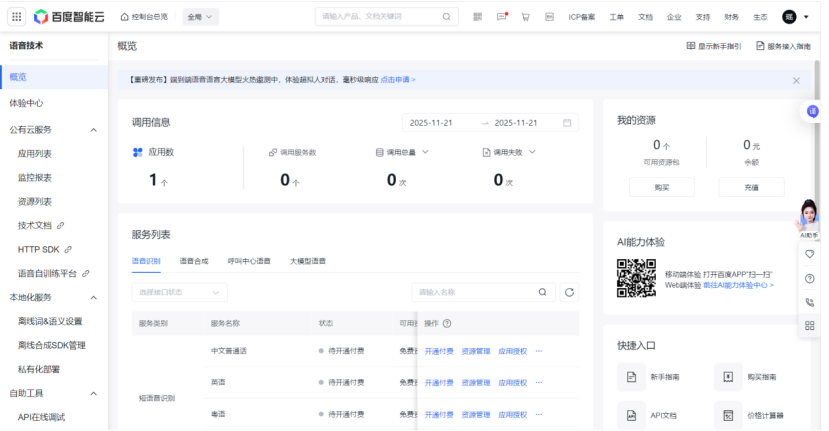Image resolution: width=829 pixels, height=431 pixels.
Task: Click the user avatar in top bar
Action: coord(789,17)
